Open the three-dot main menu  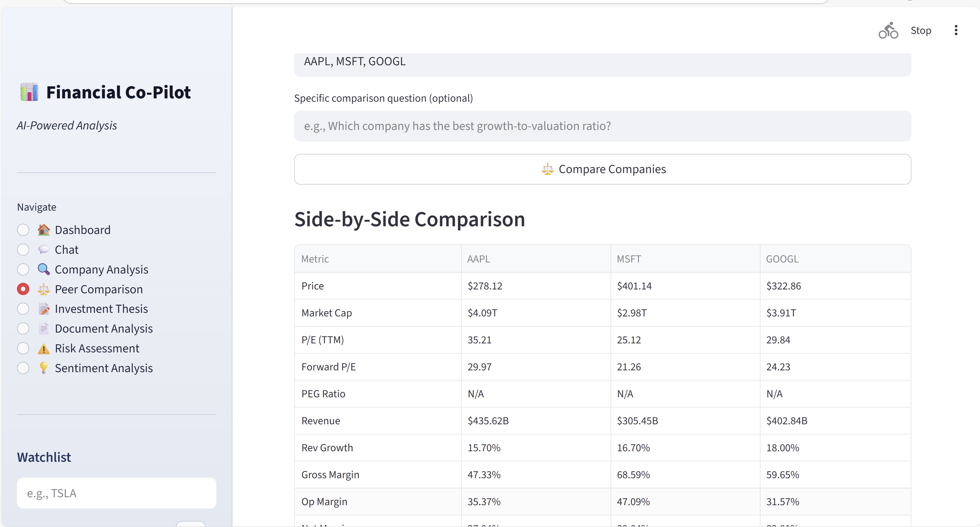956,31
